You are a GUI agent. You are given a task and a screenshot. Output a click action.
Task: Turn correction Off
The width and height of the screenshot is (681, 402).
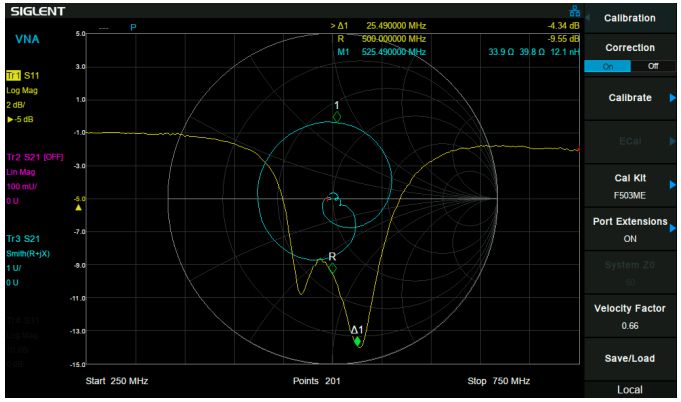point(653,66)
